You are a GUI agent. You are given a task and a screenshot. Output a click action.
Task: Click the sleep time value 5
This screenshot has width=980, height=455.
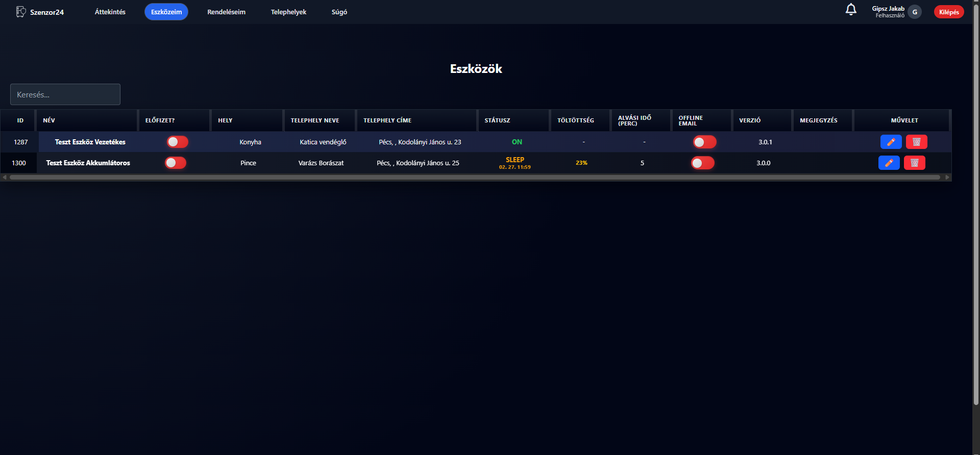[x=642, y=163]
